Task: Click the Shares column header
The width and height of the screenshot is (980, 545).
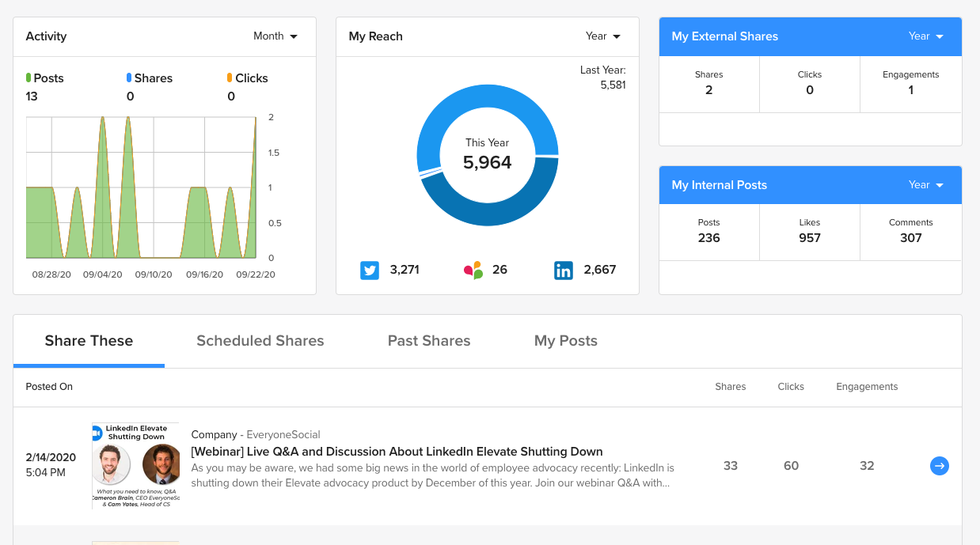Action: click(x=730, y=387)
